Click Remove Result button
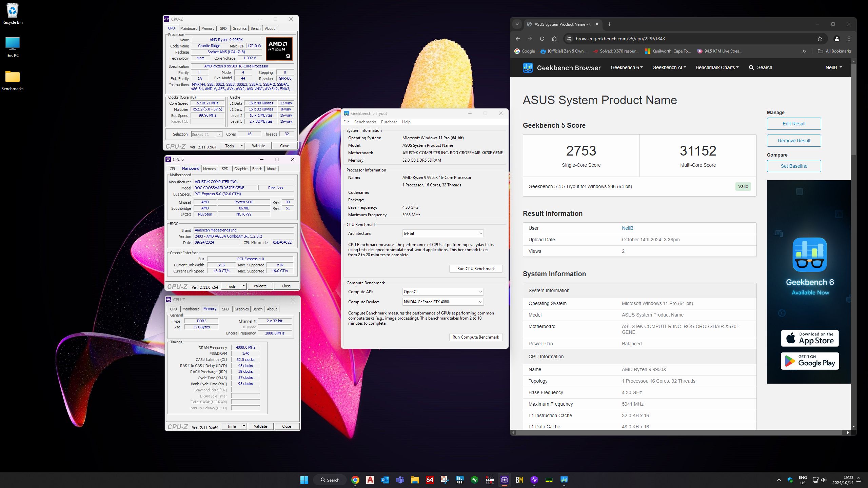The image size is (868, 488). click(x=794, y=141)
